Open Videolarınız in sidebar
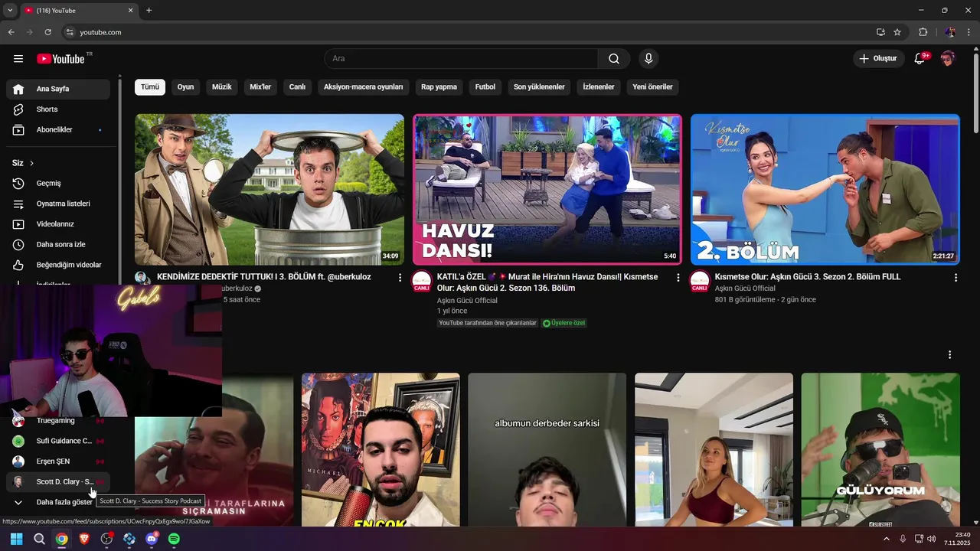Screen dimensions: 980x551 tap(58, 224)
